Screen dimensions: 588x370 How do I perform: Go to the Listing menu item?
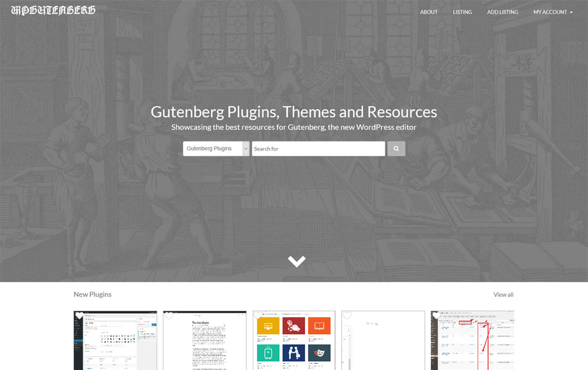click(x=462, y=12)
